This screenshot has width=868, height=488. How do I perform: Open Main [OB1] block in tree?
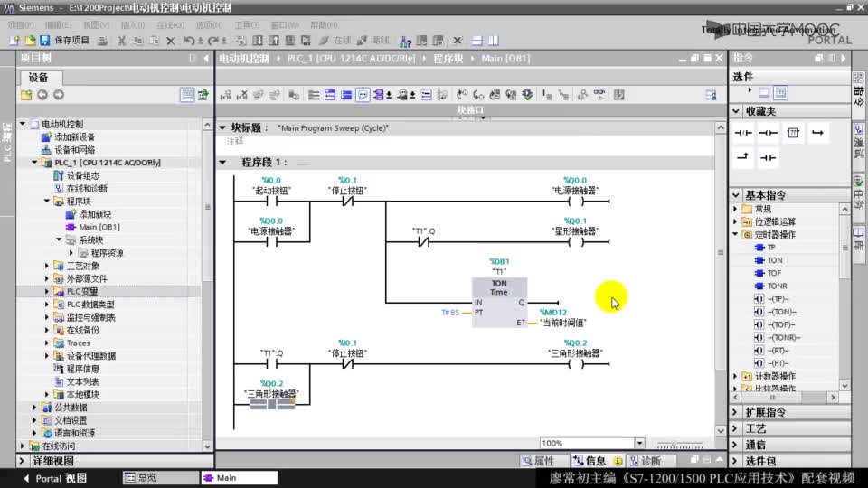tap(93, 227)
